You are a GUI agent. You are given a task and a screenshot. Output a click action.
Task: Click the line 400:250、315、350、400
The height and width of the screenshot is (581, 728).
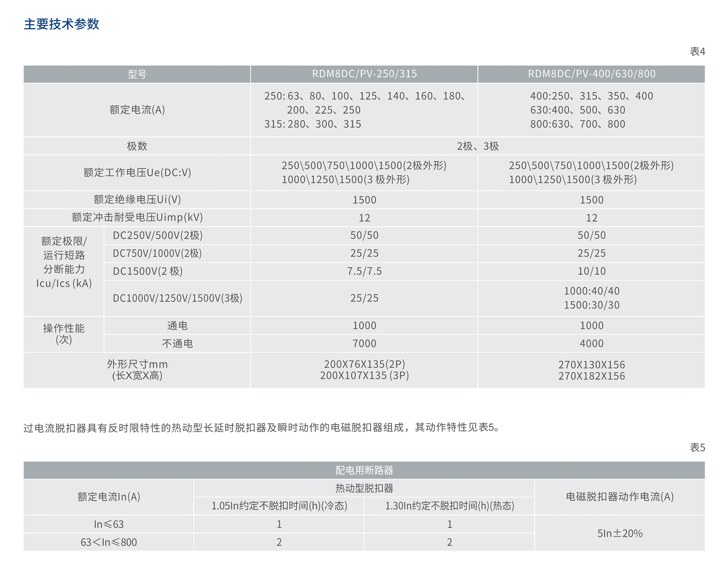(x=591, y=96)
